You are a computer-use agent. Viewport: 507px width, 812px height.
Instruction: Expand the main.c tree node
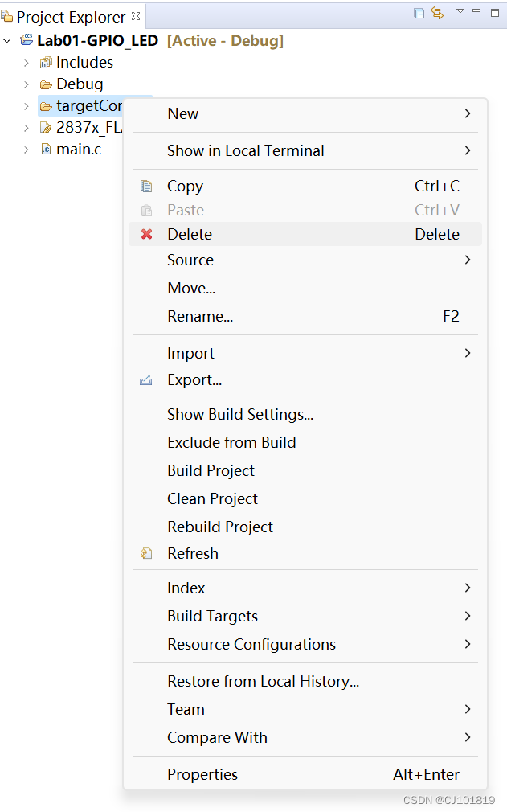coord(26,149)
